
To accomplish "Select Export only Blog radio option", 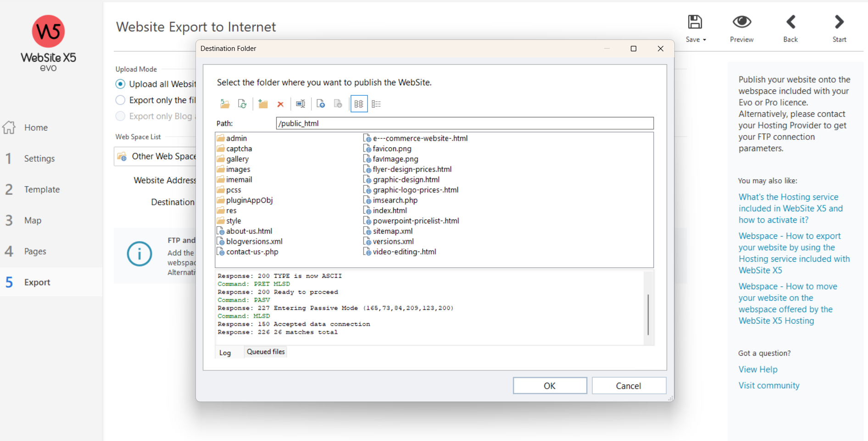I will 120,116.
